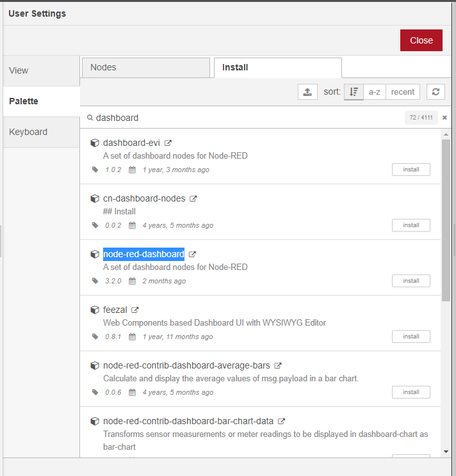The height and width of the screenshot is (476, 456).
Task: Close the User Settings dialog
Action: pos(421,40)
